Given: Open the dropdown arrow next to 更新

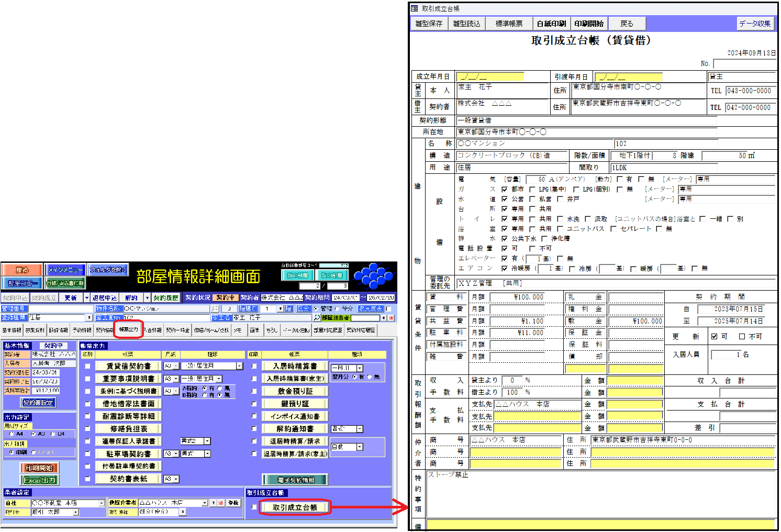Looking at the screenshot, I should (x=86, y=298).
